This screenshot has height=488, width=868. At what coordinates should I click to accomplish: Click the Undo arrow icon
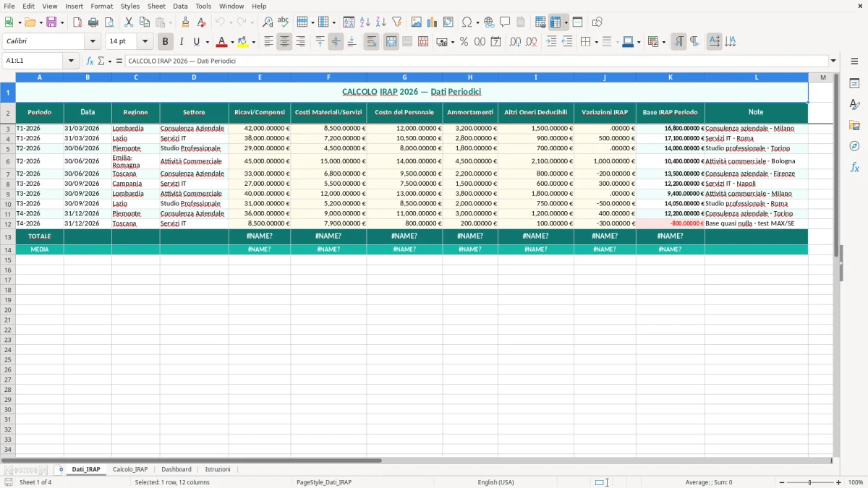click(220, 22)
